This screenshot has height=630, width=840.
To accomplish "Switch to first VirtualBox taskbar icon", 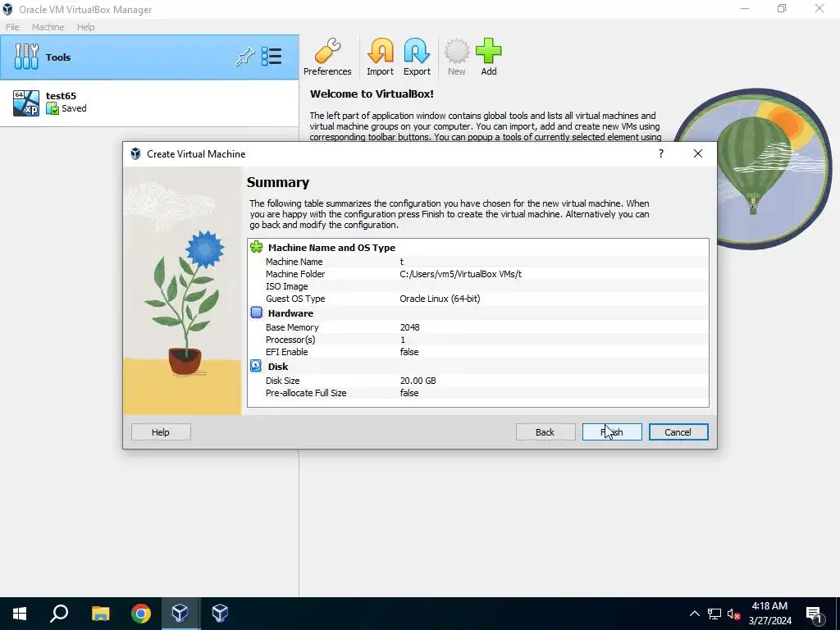I will (180, 614).
